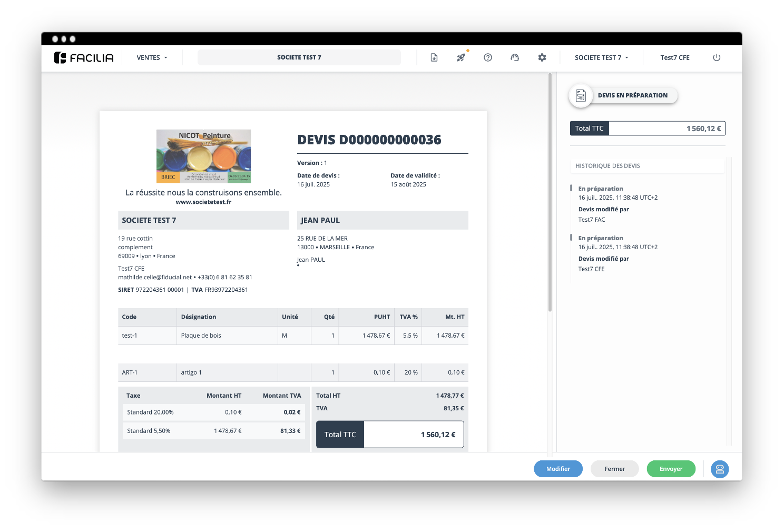
Task: Click the quote document status icon
Action: (581, 96)
